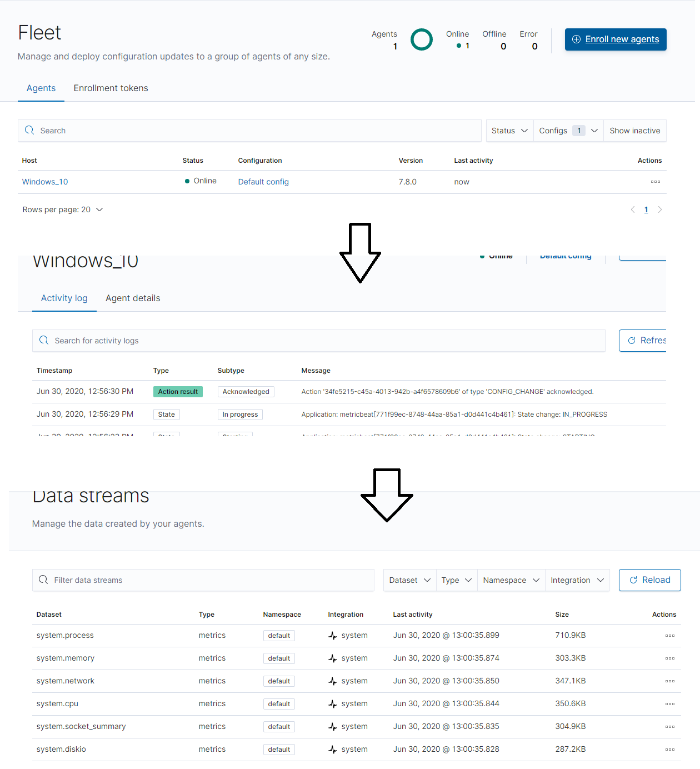Open the Status filter dropdown

(x=509, y=131)
